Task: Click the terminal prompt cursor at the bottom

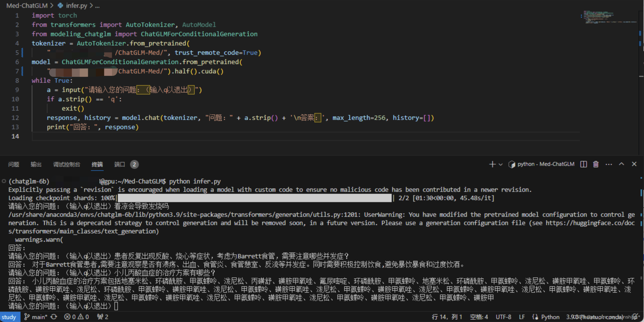Action: 116,306
